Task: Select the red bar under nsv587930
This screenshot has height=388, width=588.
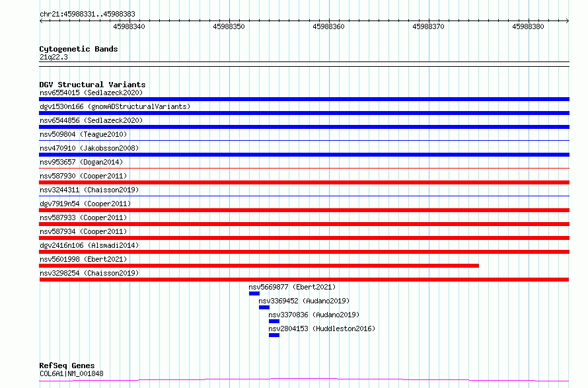Action: point(304,182)
